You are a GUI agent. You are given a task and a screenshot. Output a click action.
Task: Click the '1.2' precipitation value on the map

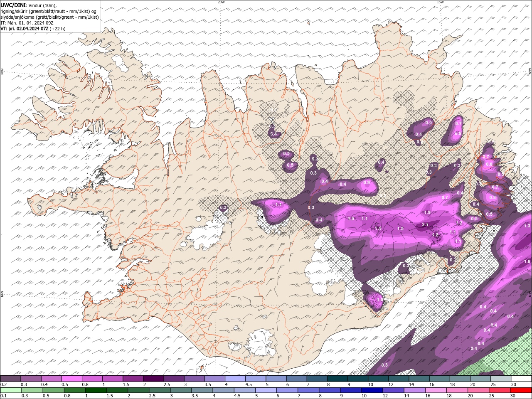click(459, 223)
